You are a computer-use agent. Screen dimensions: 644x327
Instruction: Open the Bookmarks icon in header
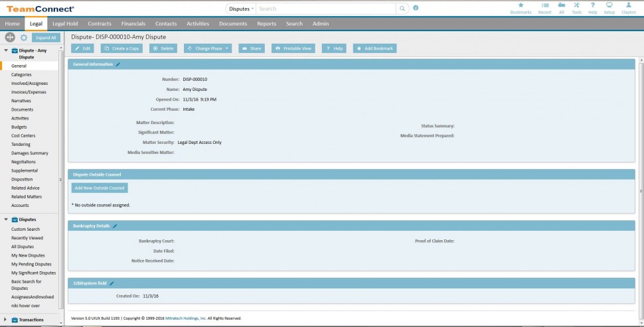[x=521, y=5]
